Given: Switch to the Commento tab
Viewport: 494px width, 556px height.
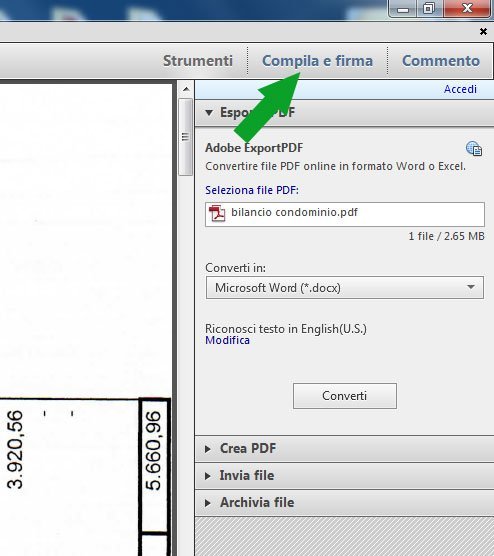Looking at the screenshot, I should click(441, 61).
